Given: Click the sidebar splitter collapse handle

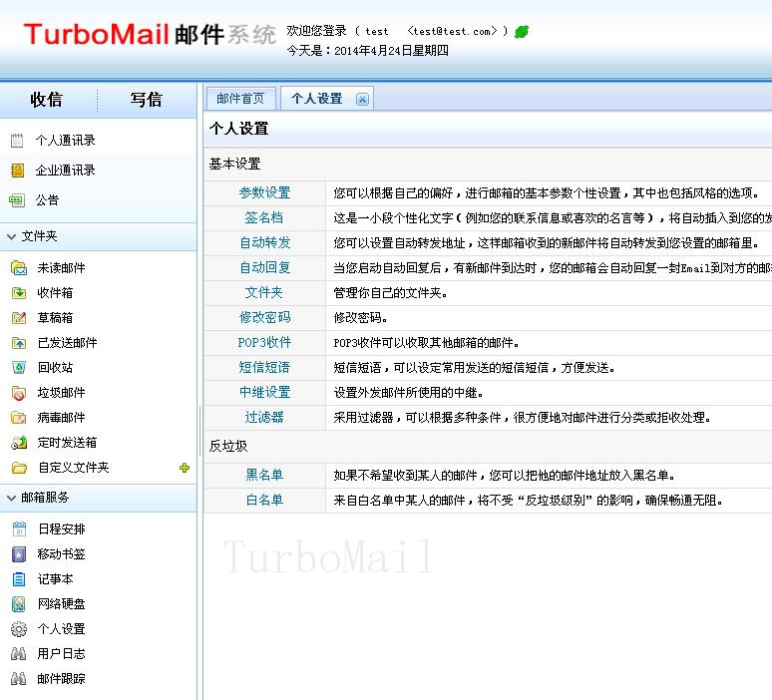Looking at the screenshot, I should [199, 431].
